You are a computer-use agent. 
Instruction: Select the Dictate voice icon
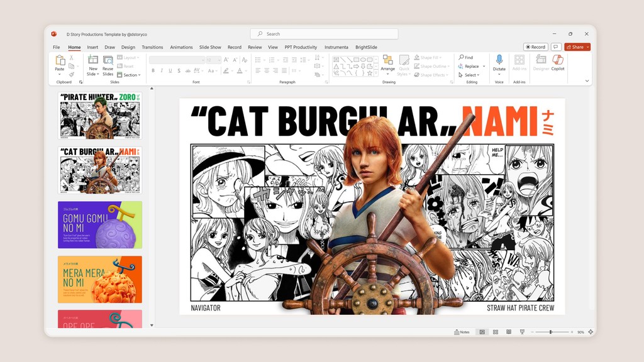click(x=499, y=59)
